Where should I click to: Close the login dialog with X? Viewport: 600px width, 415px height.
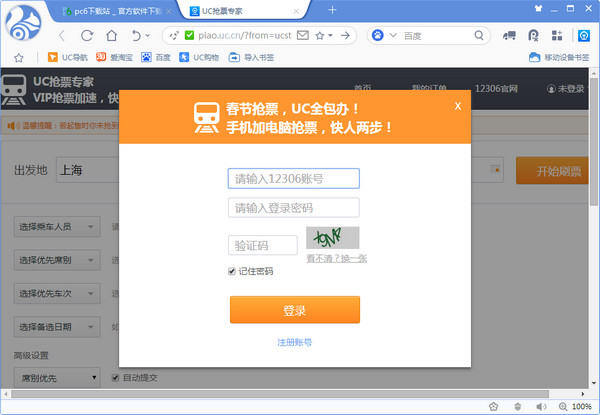[458, 105]
